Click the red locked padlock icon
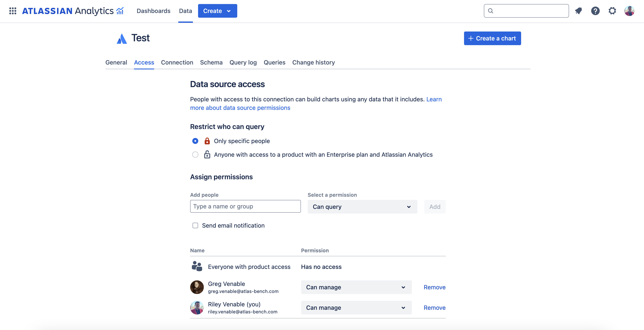 tap(207, 141)
